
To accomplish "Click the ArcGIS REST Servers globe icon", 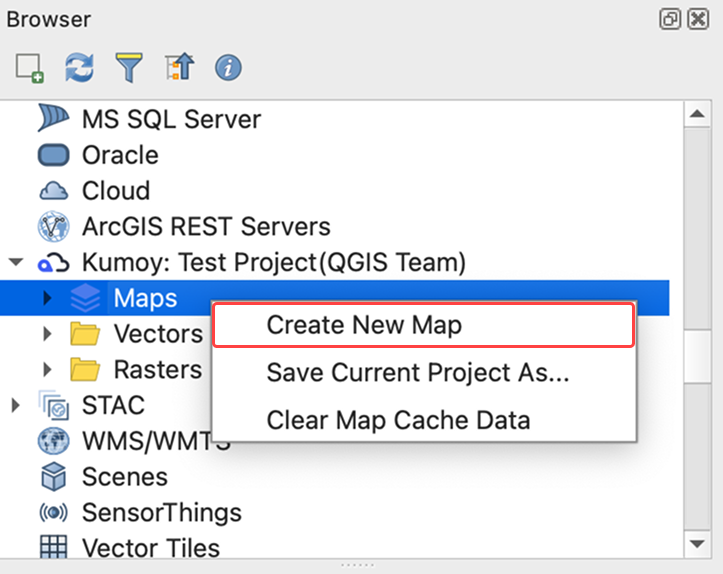I will [53, 226].
